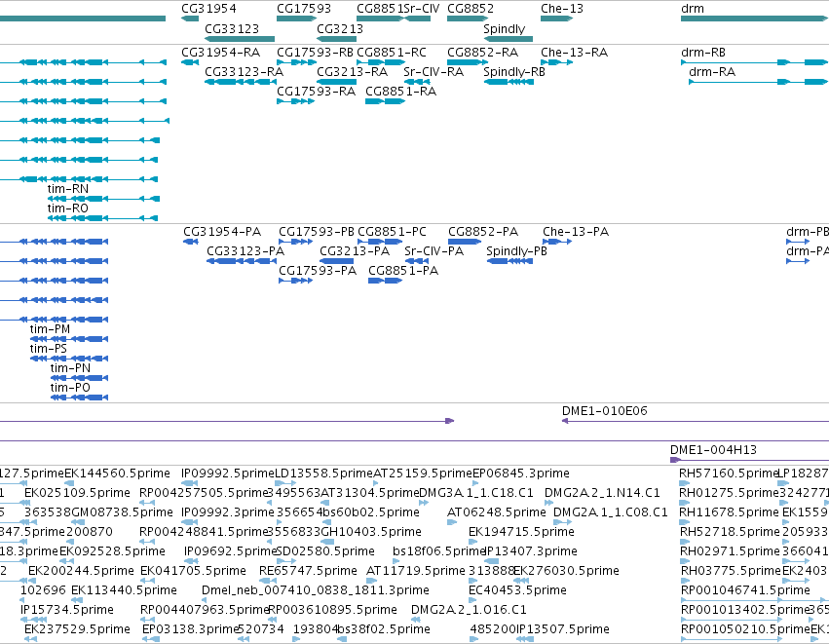Viewport: 829px width, 644px height.
Task: Select the GM08738.5prime EST label
Action: pos(122,512)
